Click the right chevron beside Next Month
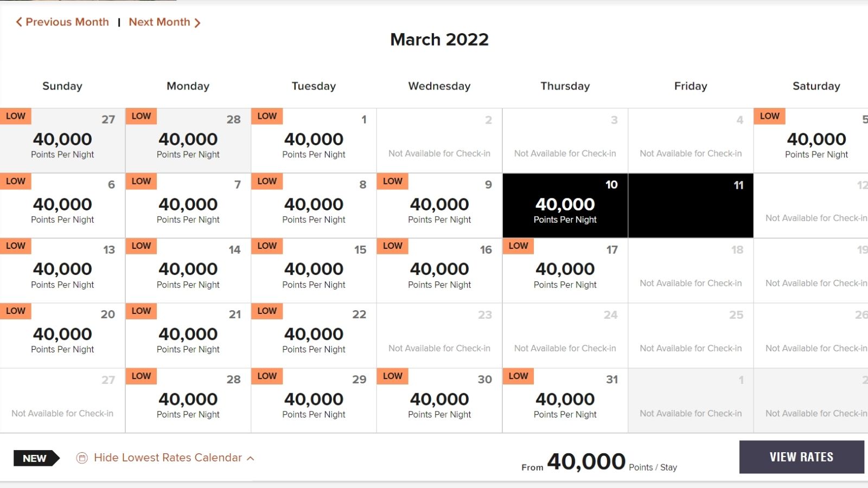 click(199, 22)
